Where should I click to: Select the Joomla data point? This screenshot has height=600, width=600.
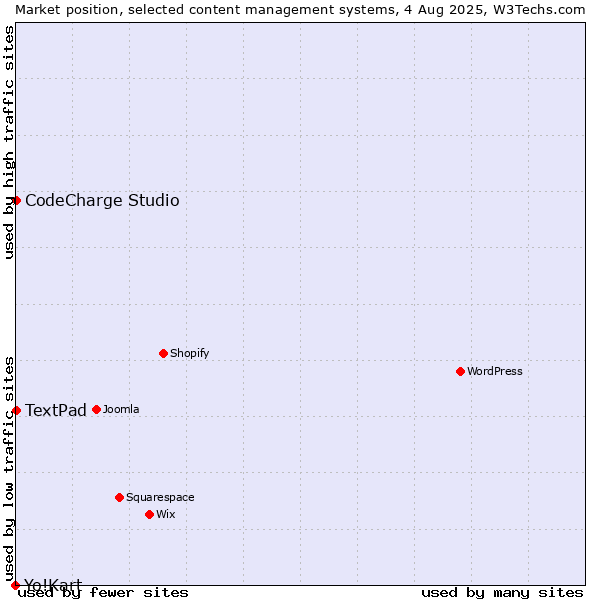coord(96,410)
